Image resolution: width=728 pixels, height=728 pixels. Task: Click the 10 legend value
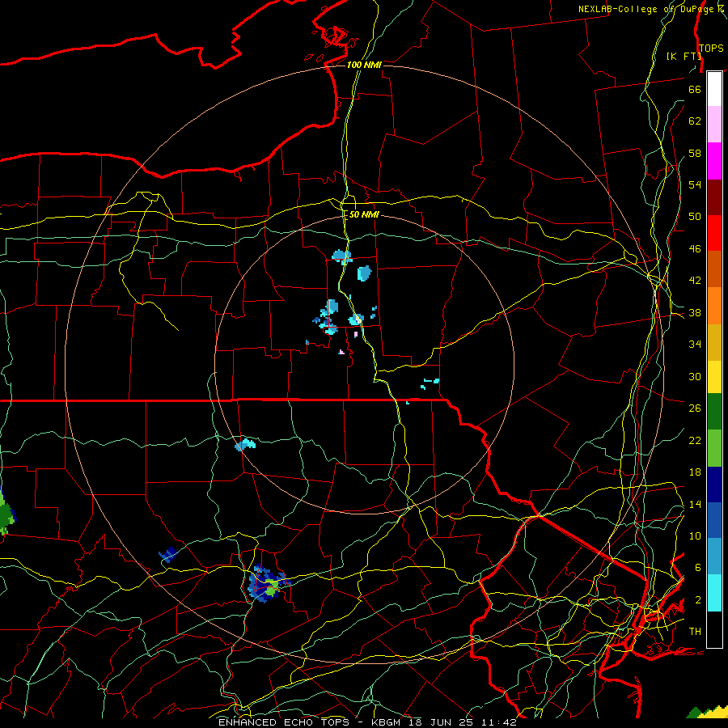click(695, 536)
